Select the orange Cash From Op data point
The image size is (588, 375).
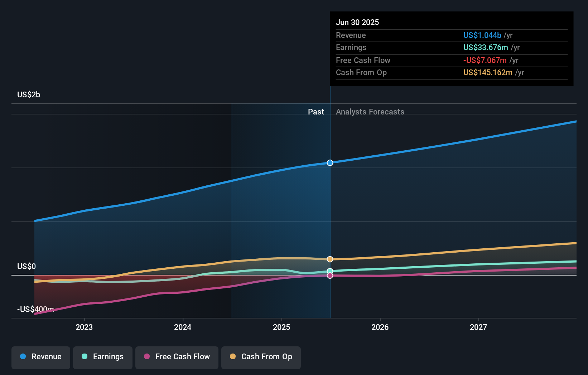point(330,259)
